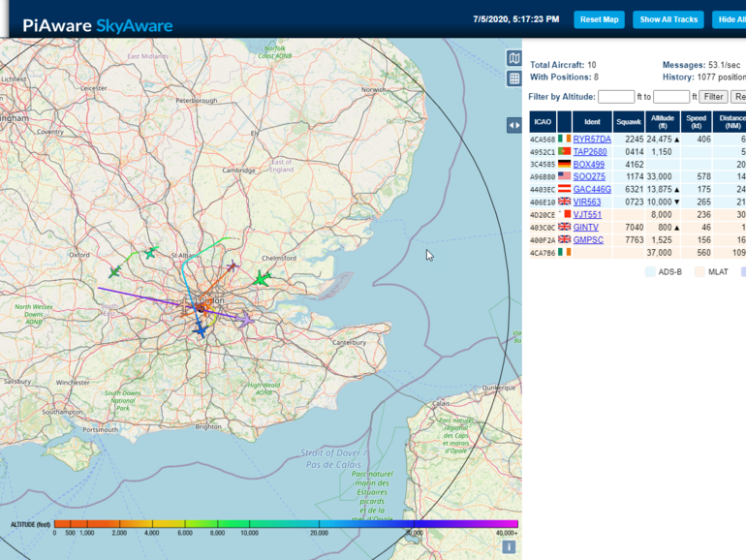This screenshot has height=560, width=746.
Task: Apply the altitude Filter button
Action: click(713, 97)
